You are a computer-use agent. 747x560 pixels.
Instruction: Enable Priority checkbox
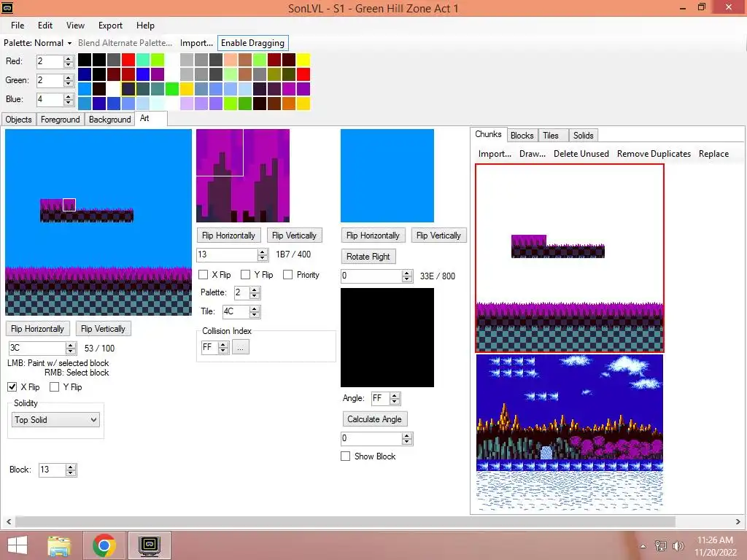[287, 275]
